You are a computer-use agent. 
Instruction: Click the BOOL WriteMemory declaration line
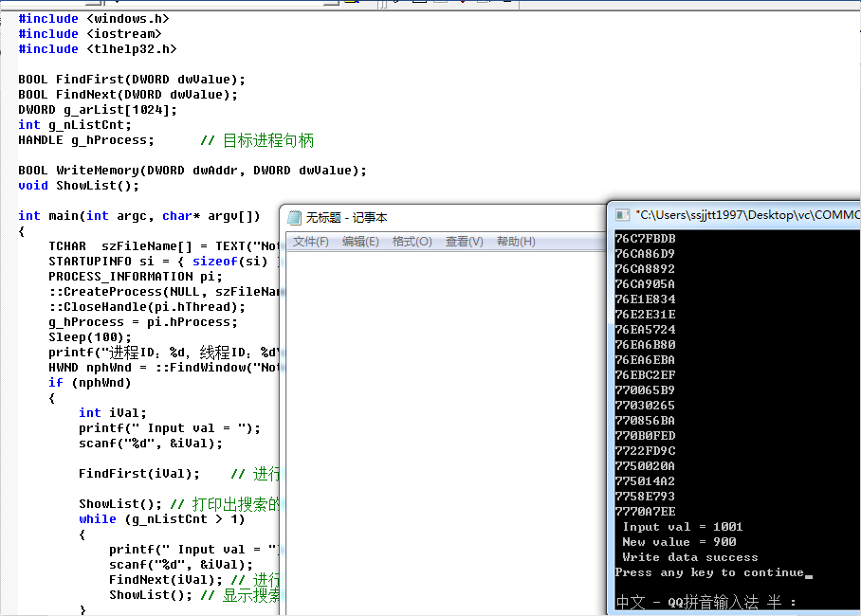coord(192,171)
